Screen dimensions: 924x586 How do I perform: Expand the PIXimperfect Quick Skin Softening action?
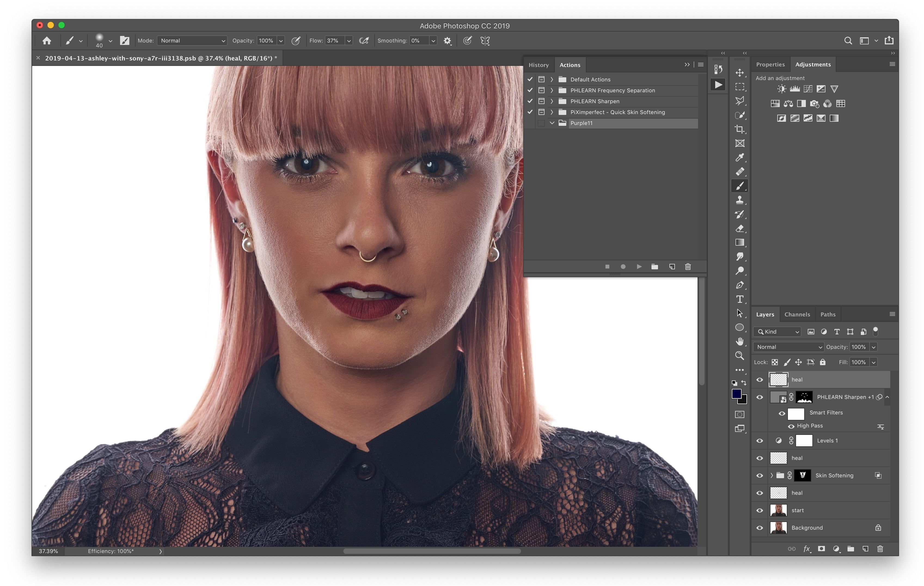click(x=552, y=112)
